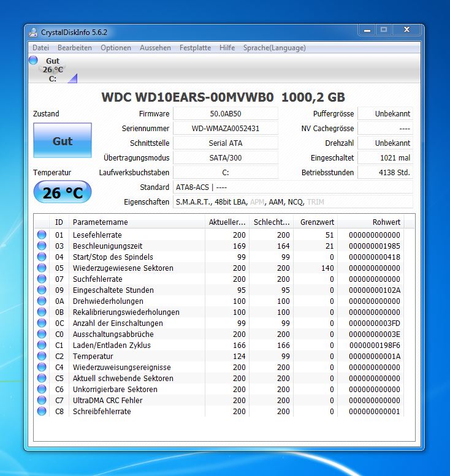Click status orb for Schreibfehlerrate row
The height and width of the screenshot is (476, 450).
tap(42, 411)
